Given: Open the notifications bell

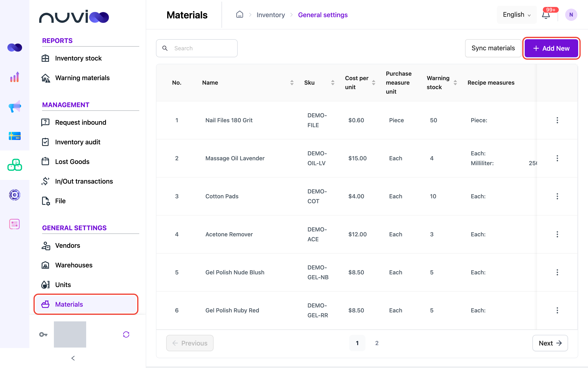Looking at the screenshot, I should click(x=546, y=15).
